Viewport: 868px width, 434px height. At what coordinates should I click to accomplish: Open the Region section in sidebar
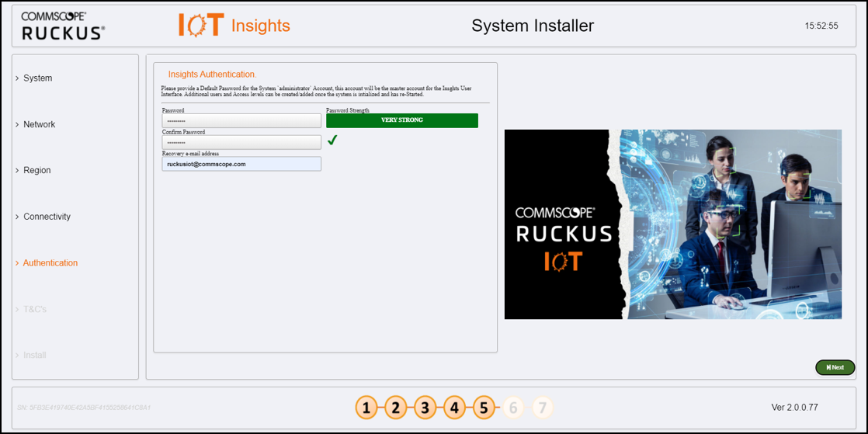tap(37, 171)
